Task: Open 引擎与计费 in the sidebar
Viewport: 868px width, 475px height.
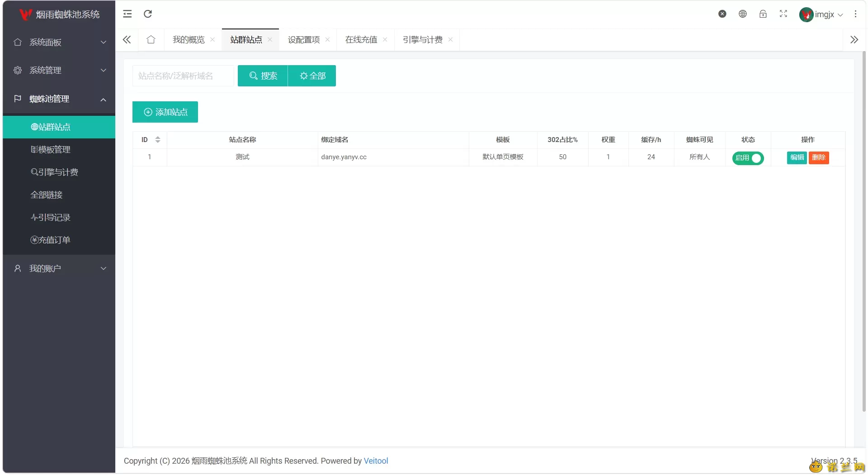Action: [x=59, y=172]
